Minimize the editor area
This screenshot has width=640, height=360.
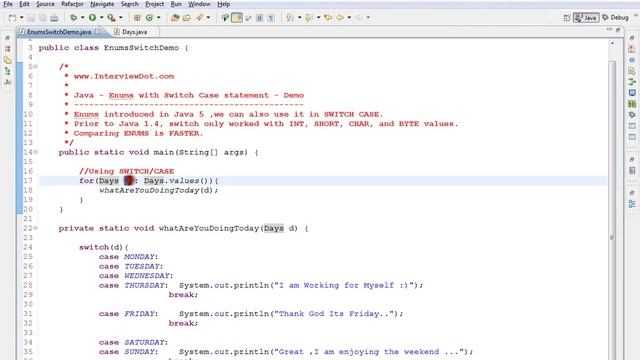609,30
